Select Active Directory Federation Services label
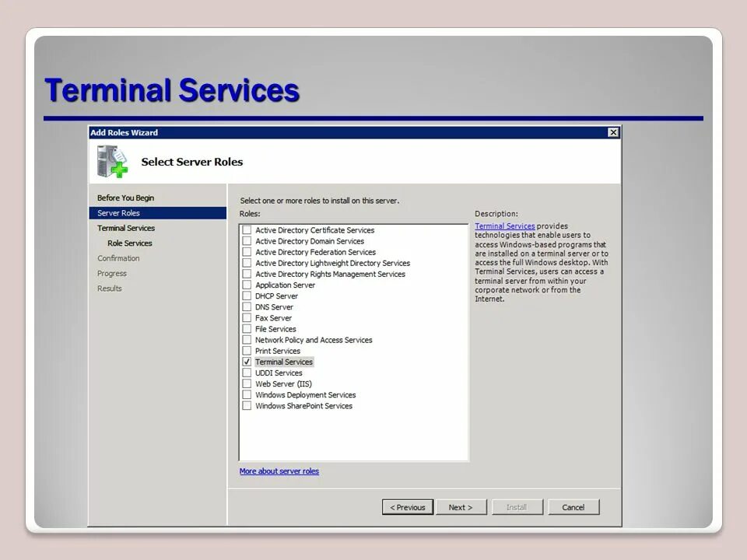 tap(315, 252)
